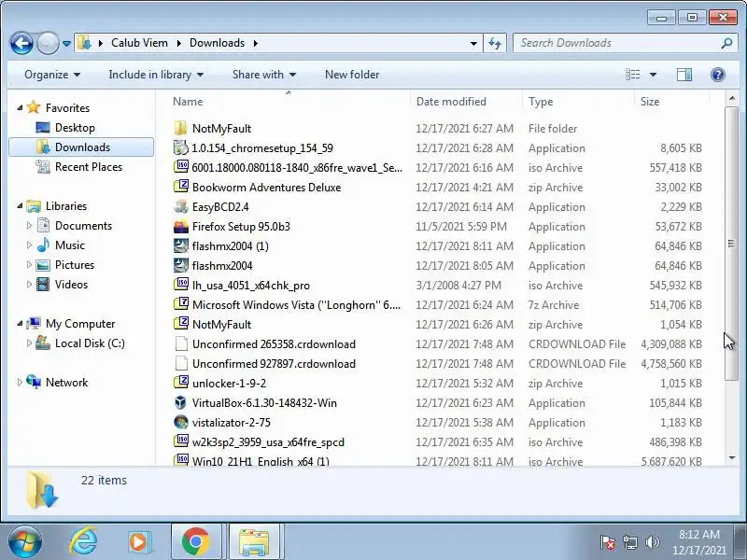
Task: Expand the Music library node
Action: click(29, 245)
